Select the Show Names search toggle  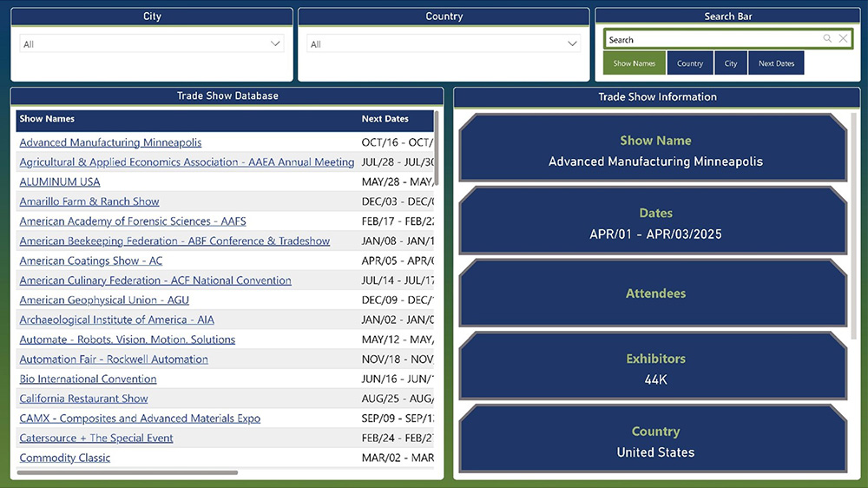(x=635, y=63)
